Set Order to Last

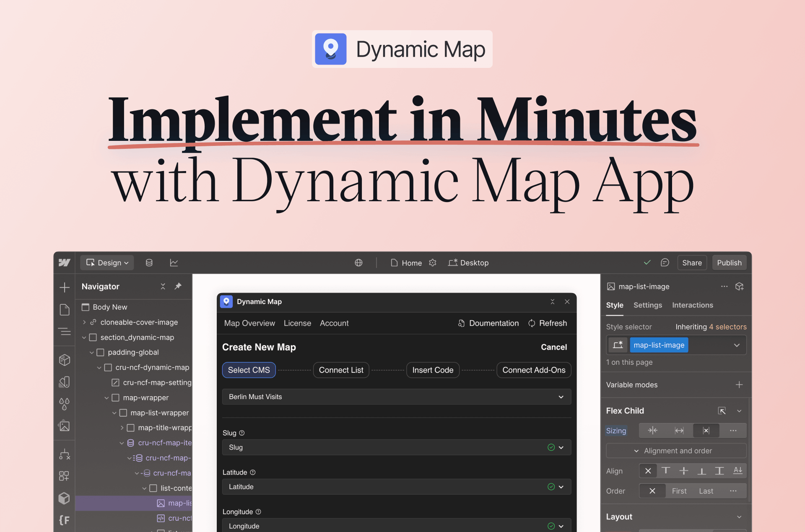pyautogui.click(x=706, y=491)
